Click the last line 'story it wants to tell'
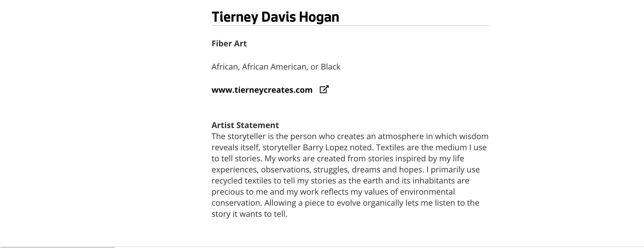 click(x=249, y=214)
